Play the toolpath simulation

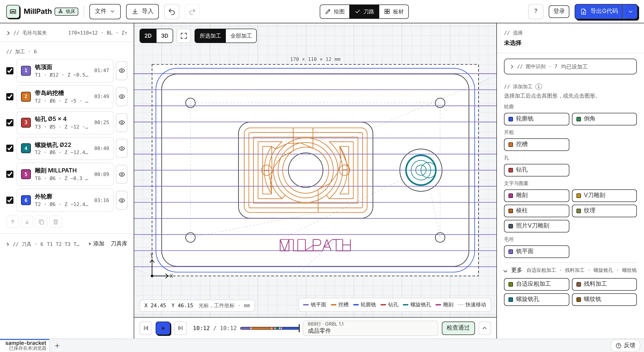click(163, 328)
